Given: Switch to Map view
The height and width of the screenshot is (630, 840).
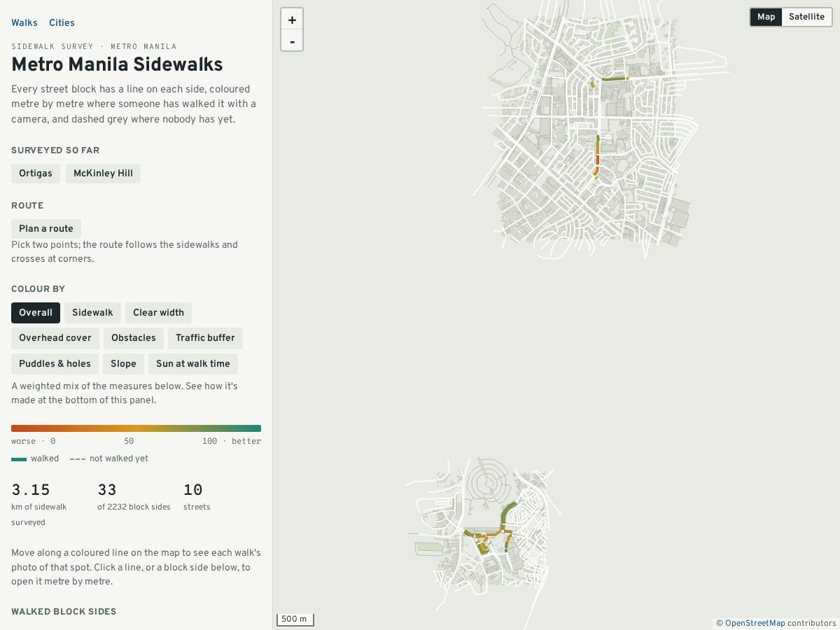Looking at the screenshot, I should point(766,17).
